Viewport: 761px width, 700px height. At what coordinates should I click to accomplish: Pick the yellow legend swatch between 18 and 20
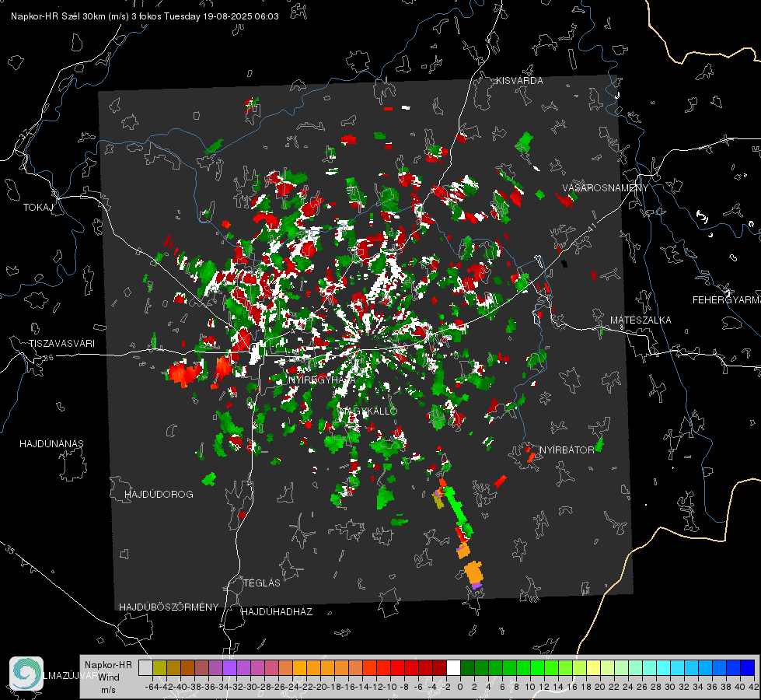[593, 667]
